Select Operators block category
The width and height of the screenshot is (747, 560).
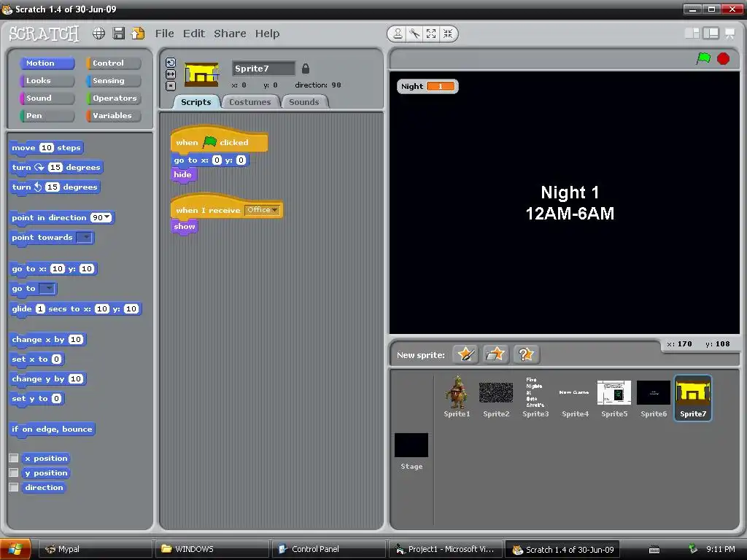point(113,98)
